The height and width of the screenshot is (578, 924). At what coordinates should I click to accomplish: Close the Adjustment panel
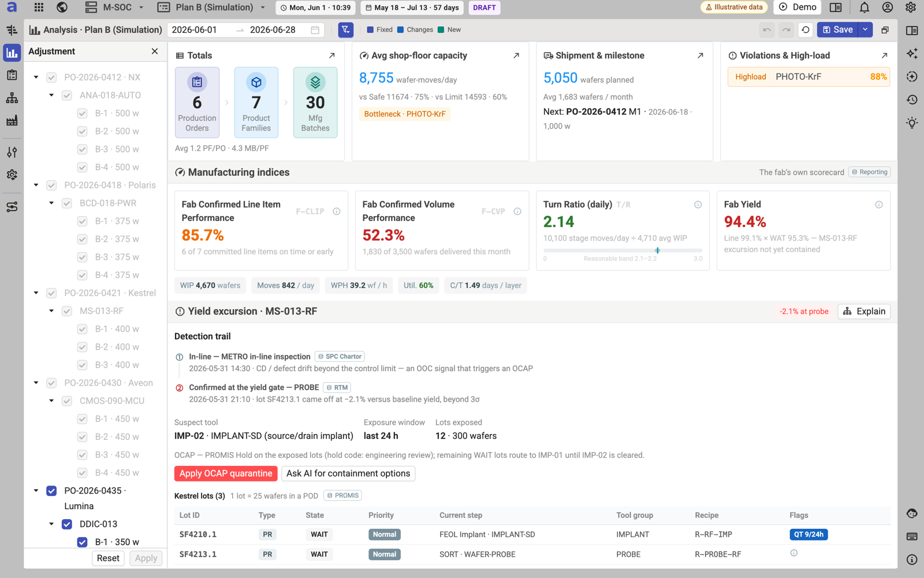[x=155, y=51]
